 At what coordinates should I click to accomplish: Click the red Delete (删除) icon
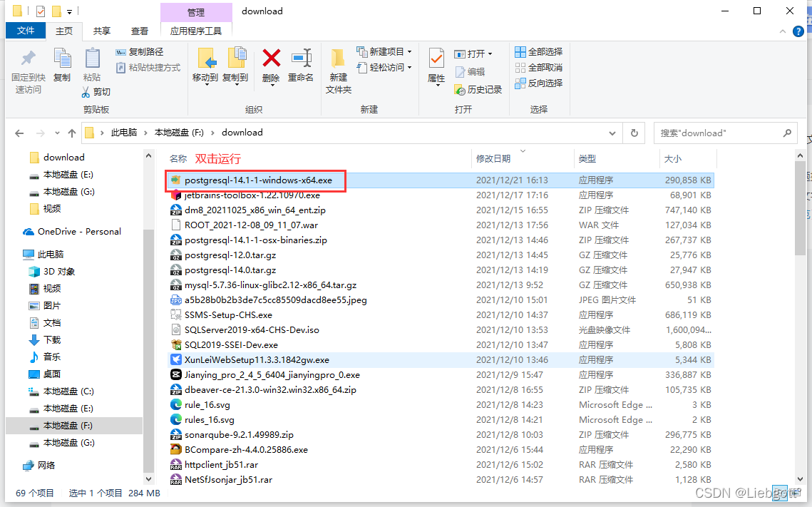[x=272, y=58]
